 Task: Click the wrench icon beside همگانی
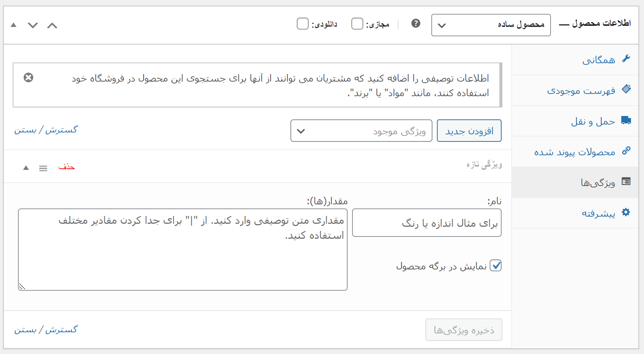626,59
